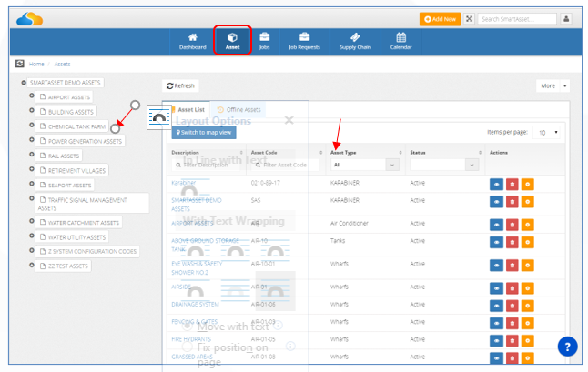Screen dimensions: 588x372
Task: Click Switch to map view button
Action: pyautogui.click(x=204, y=132)
